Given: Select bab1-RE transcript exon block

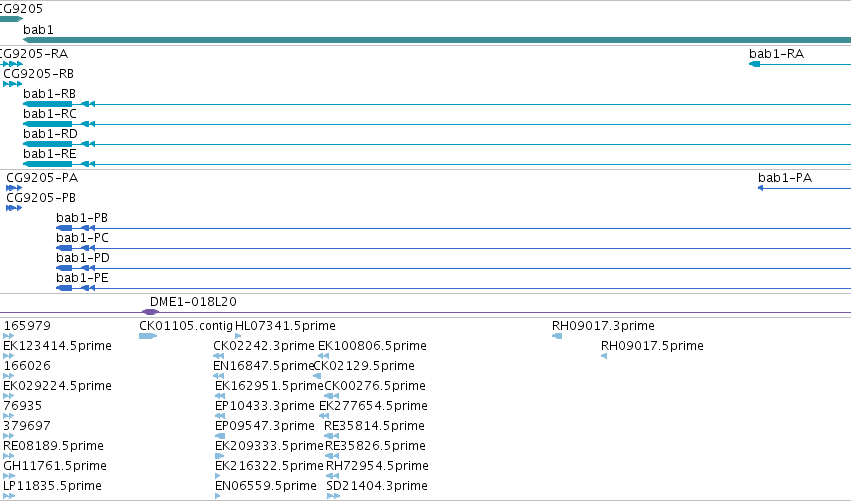Looking at the screenshot, I should coord(48,164).
